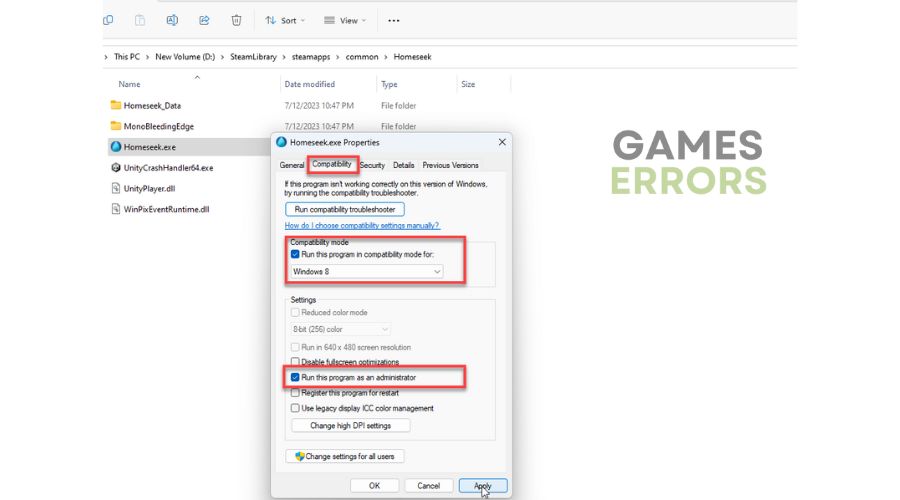Click the Cancel button
This screenshot has width=900, height=500.
[x=428, y=486]
